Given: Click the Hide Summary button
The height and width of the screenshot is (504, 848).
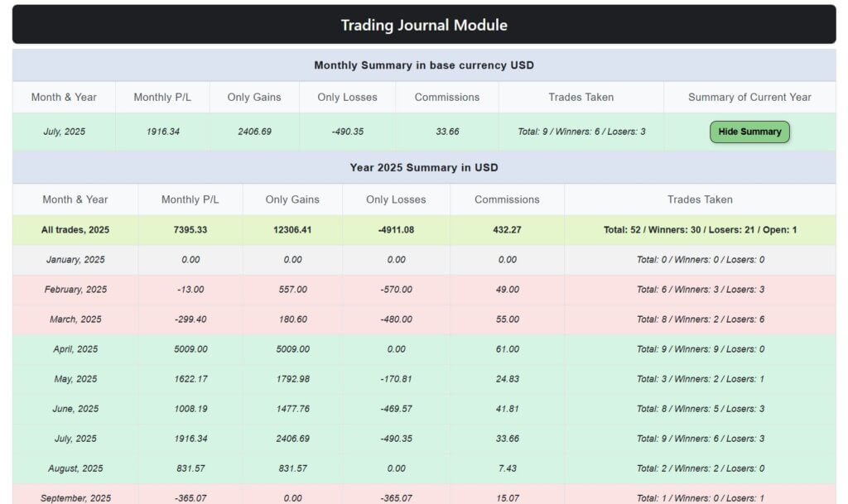Looking at the screenshot, I should click(x=749, y=131).
